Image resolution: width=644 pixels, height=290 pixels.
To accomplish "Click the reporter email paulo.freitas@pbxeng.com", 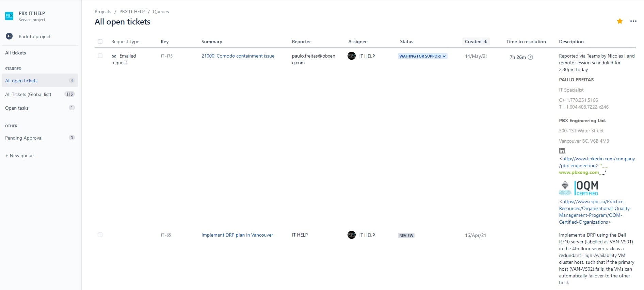I will click(x=313, y=59).
